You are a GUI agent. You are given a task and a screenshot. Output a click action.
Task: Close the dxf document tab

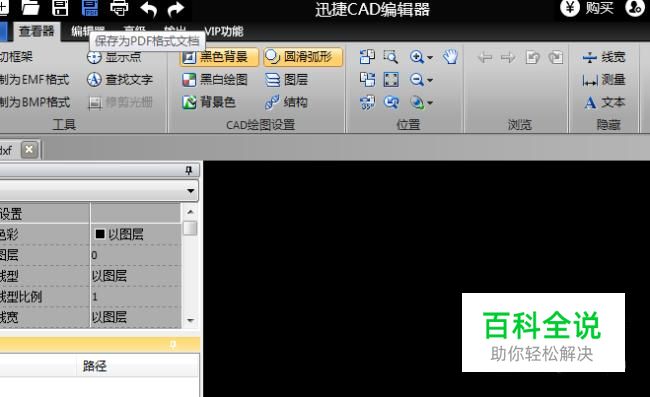(29, 150)
